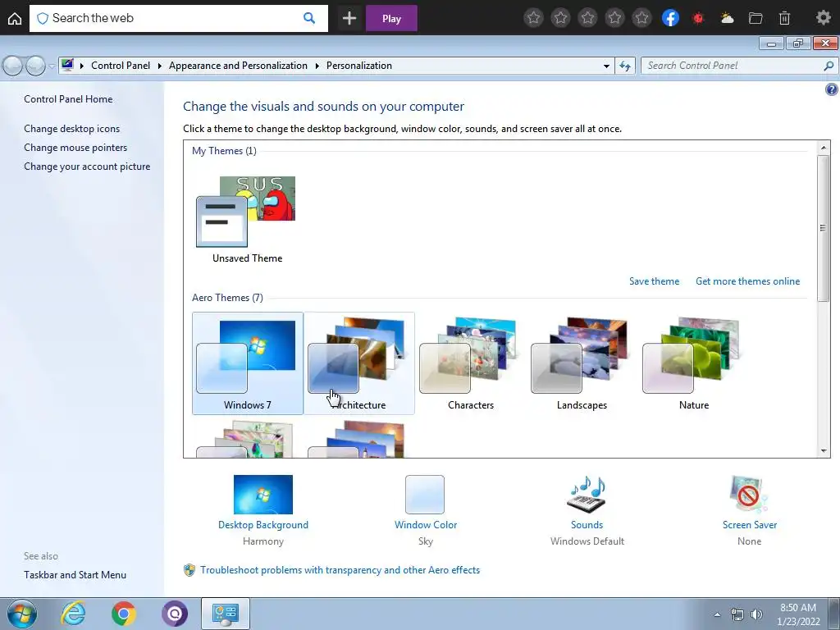Screen dimensions: 840x630
Task: Open the Windows Start orb
Action: (x=22, y=614)
